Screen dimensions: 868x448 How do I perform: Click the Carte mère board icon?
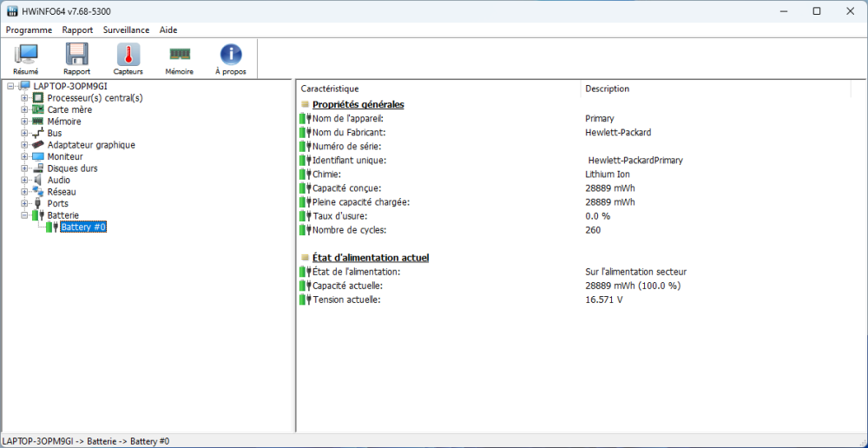click(x=38, y=109)
